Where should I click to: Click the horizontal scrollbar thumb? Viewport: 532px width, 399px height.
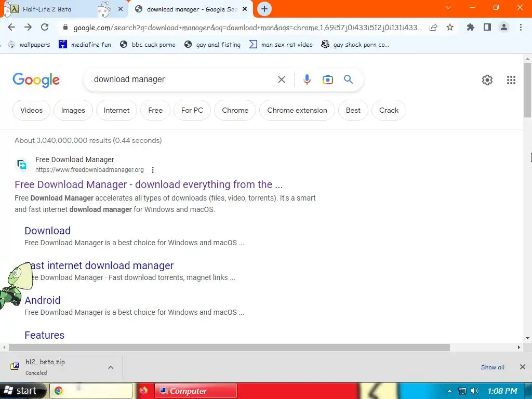pyautogui.click(x=229, y=347)
